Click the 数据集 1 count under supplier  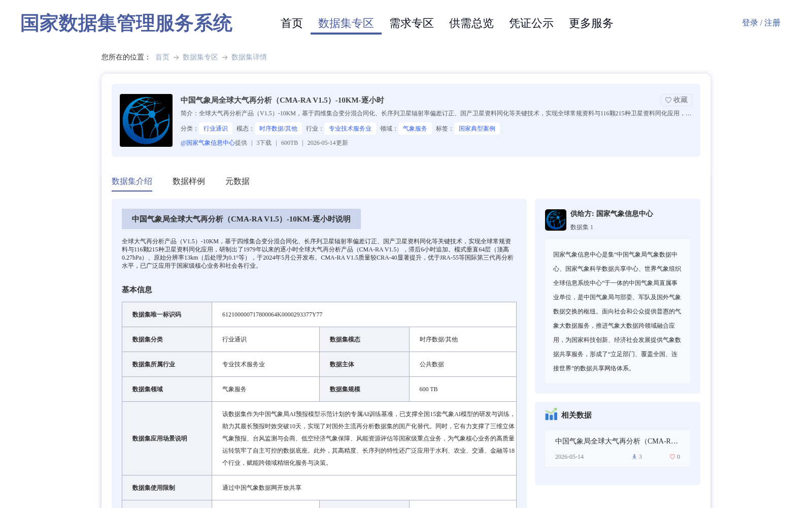(582, 227)
